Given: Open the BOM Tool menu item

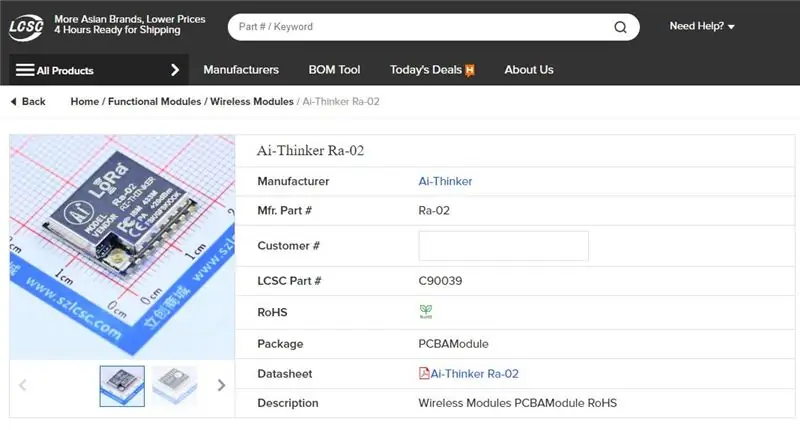Looking at the screenshot, I should 334,70.
